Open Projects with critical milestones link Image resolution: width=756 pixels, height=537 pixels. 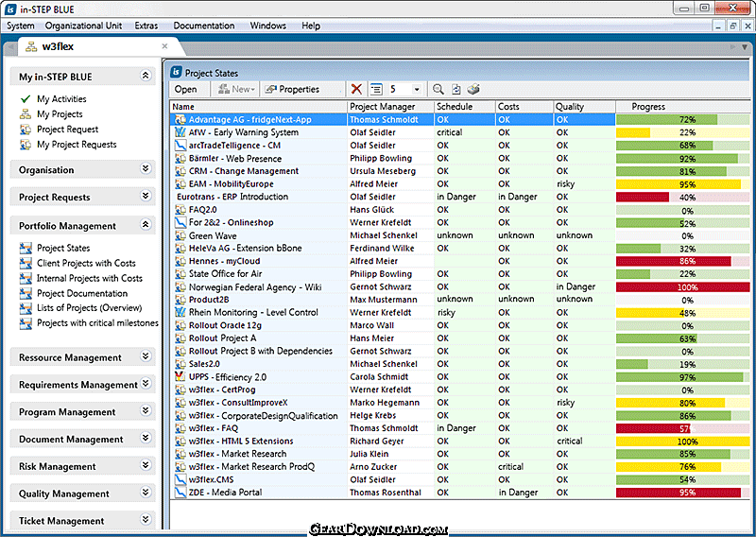tap(98, 323)
